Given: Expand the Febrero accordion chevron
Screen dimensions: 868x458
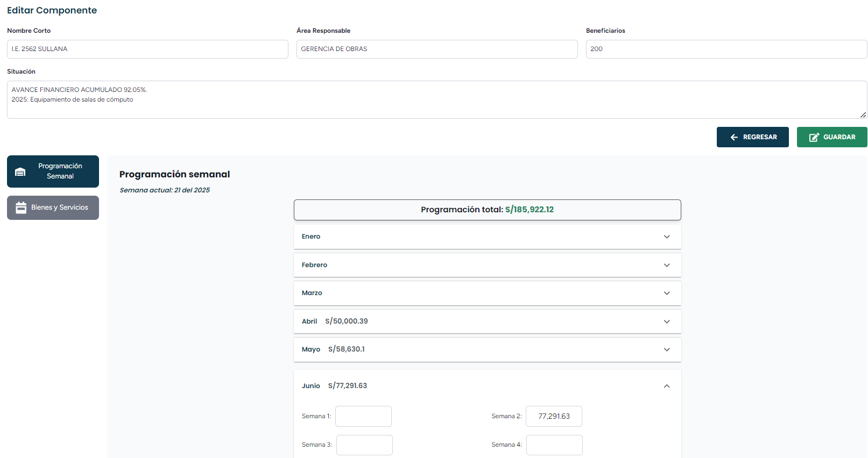Looking at the screenshot, I should [667, 266].
